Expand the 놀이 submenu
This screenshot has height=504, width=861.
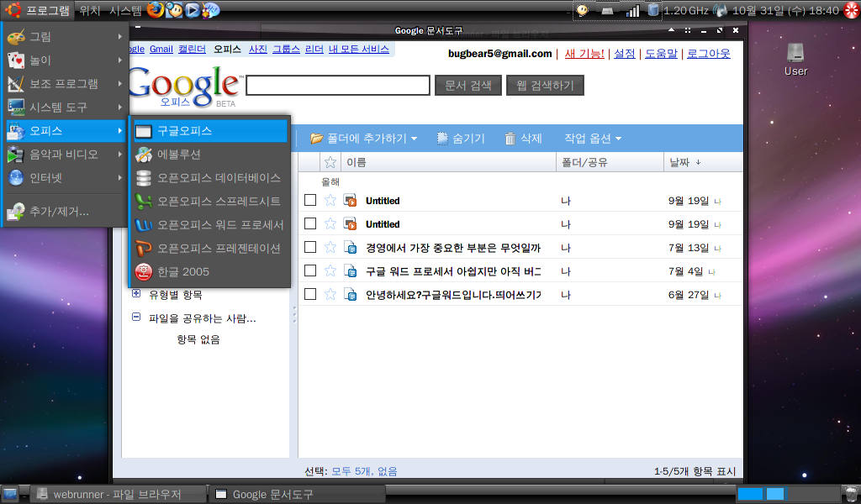(66, 60)
